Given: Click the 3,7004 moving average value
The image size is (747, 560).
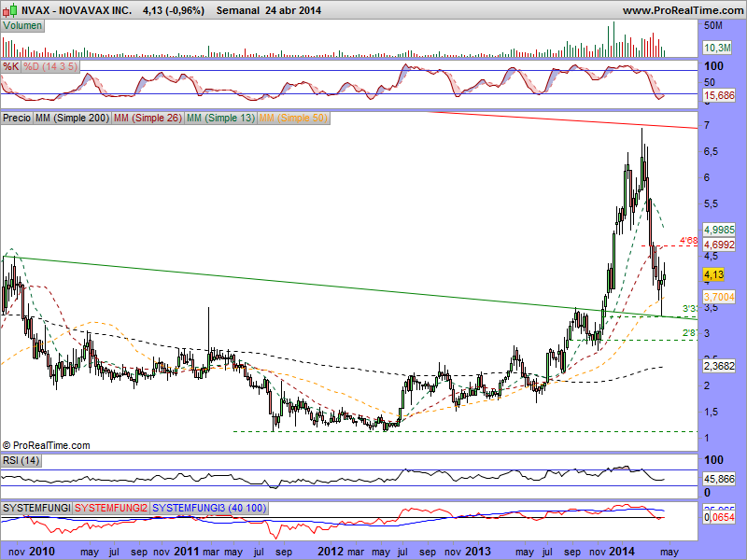Looking at the screenshot, I should tap(719, 297).
